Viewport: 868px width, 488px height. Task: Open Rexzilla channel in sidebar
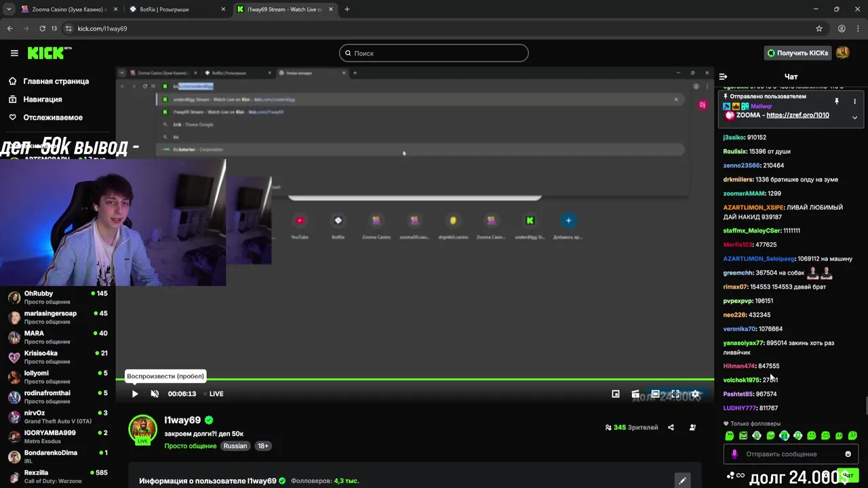(58, 476)
